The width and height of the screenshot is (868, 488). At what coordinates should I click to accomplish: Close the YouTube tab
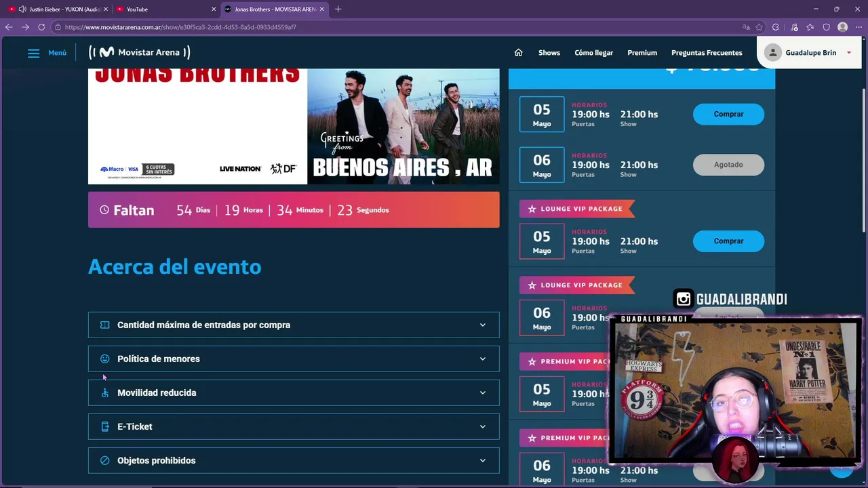pyautogui.click(x=214, y=9)
